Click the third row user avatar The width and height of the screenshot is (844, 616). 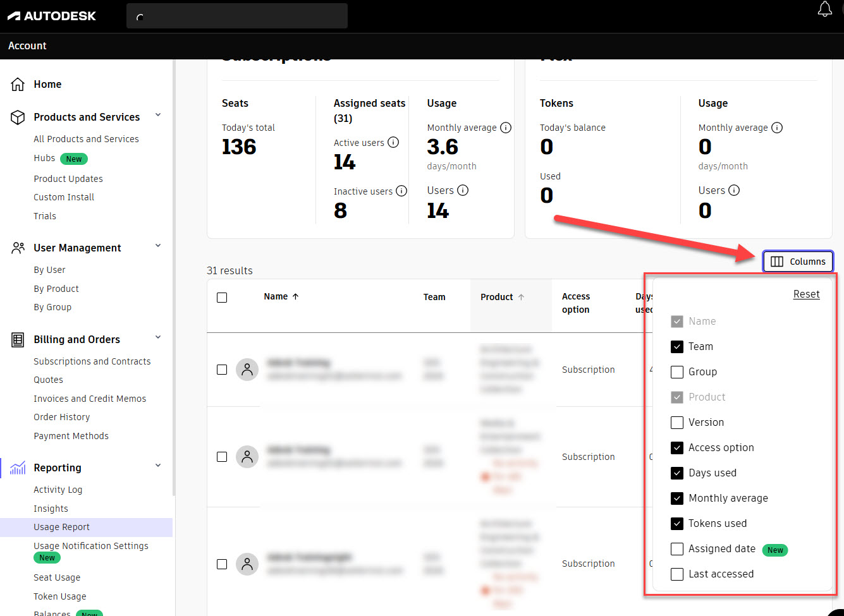247,564
